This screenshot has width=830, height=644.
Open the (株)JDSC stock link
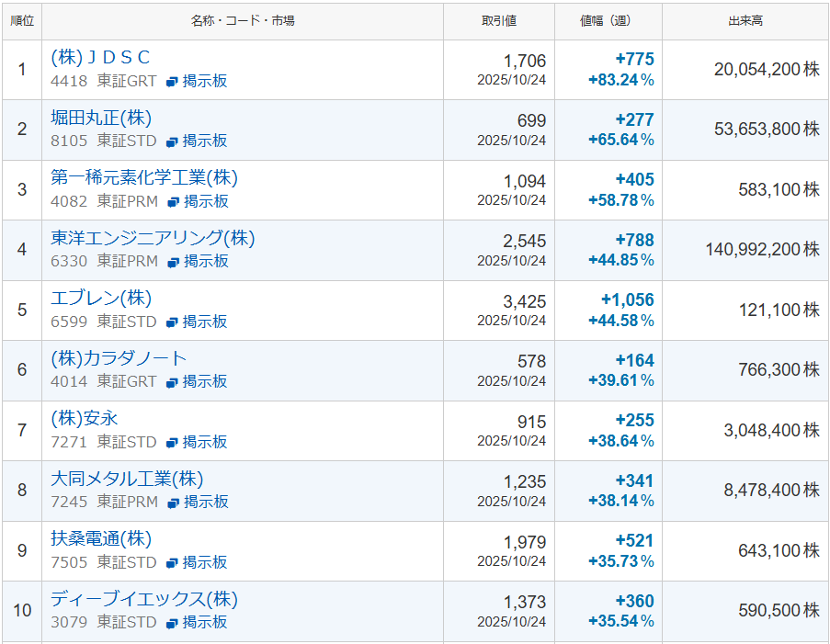(100, 59)
